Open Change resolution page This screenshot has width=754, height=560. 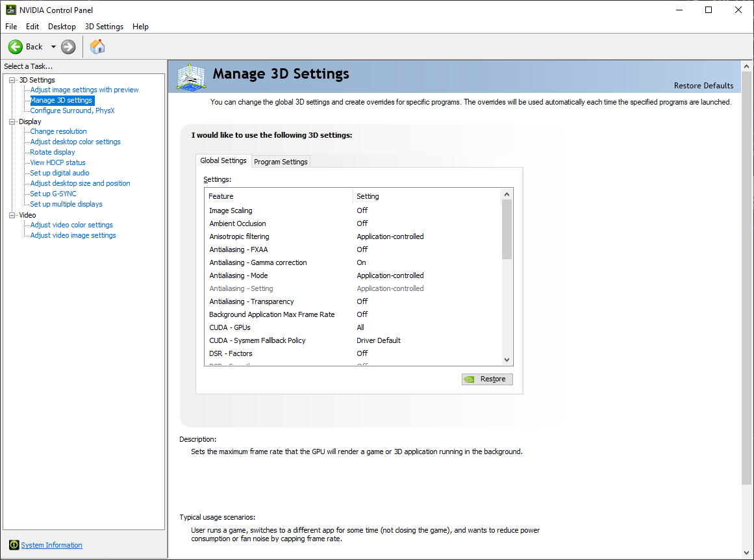click(x=58, y=131)
